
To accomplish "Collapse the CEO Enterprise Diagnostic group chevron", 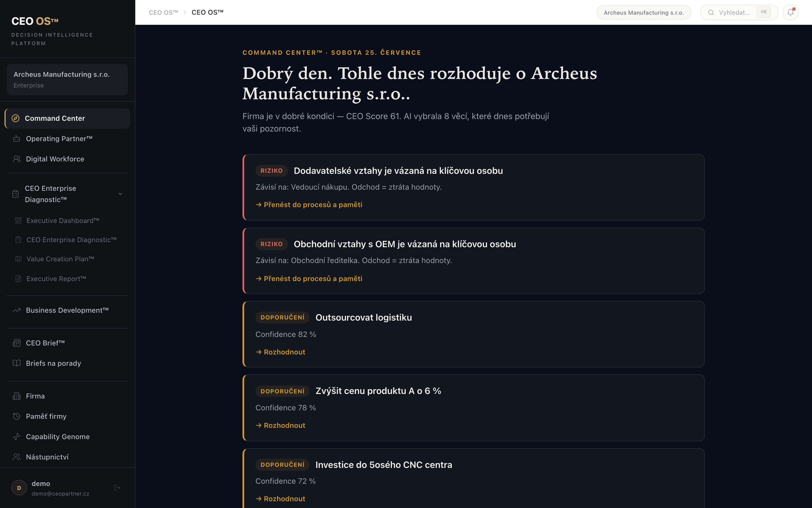I will tap(120, 194).
